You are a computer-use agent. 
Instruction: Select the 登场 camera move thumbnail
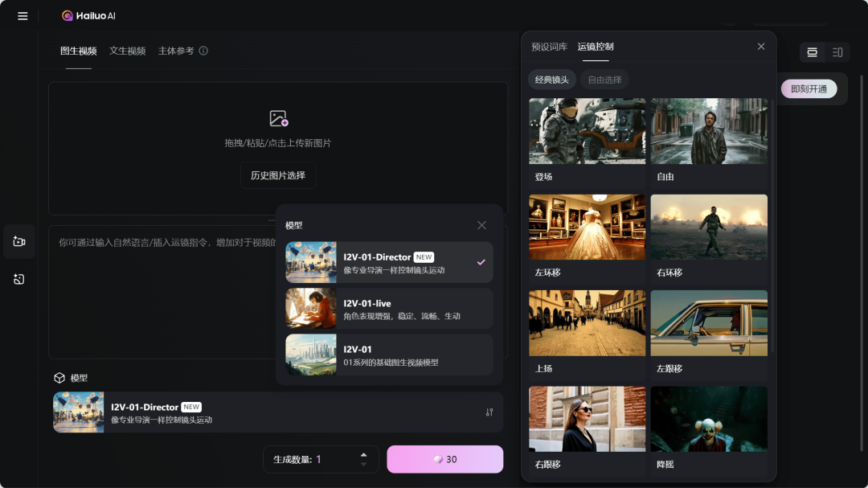coord(587,131)
